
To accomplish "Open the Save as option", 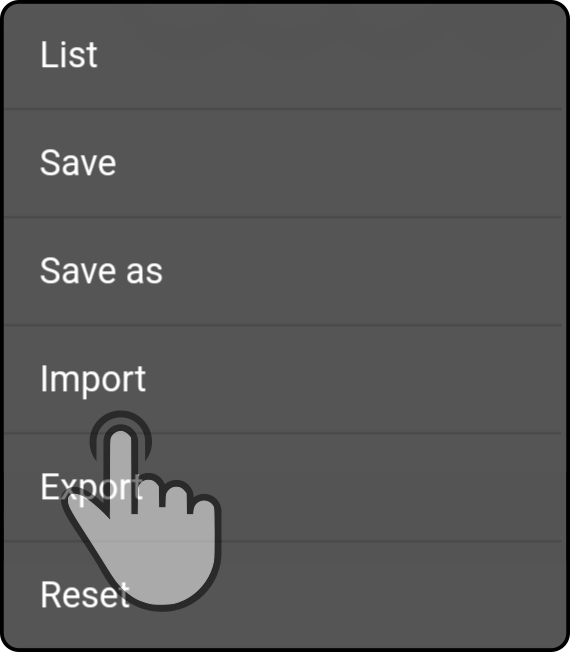I will [283, 271].
